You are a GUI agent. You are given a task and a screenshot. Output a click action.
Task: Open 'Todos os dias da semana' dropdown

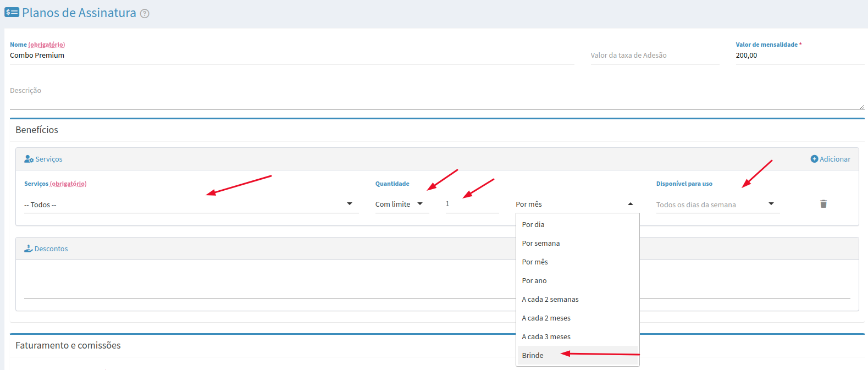[718, 205]
